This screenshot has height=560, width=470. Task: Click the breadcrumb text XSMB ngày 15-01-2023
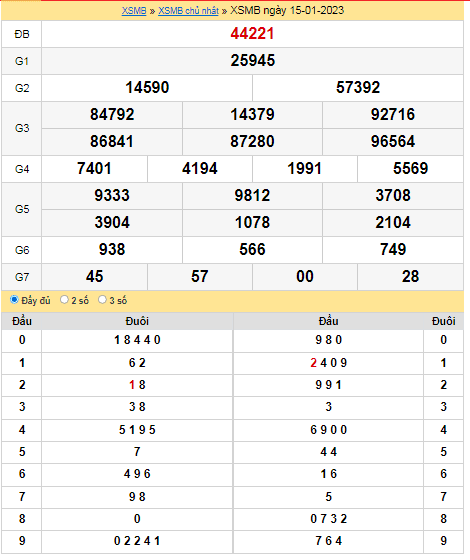(x=287, y=10)
